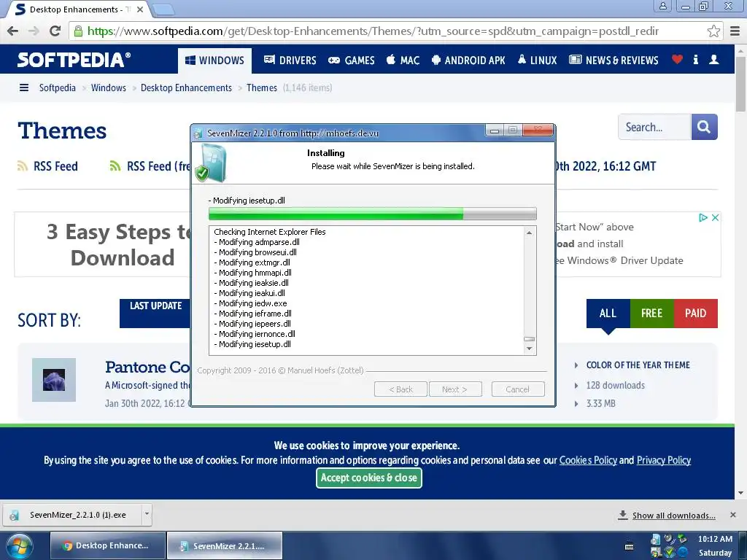Screen dimensions: 747x560
Task: Click the Next button in SevenMizer installer
Action: [x=455, y=389]
